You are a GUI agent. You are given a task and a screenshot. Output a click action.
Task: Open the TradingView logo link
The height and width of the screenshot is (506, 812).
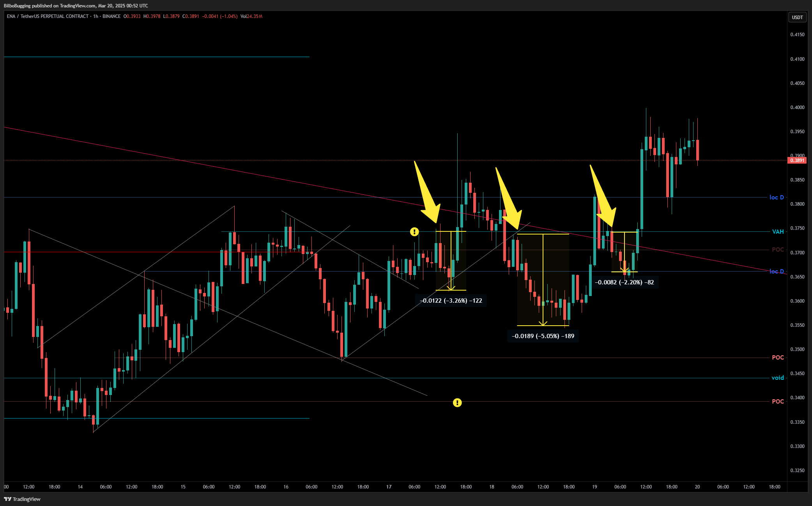tap(22, 499)
